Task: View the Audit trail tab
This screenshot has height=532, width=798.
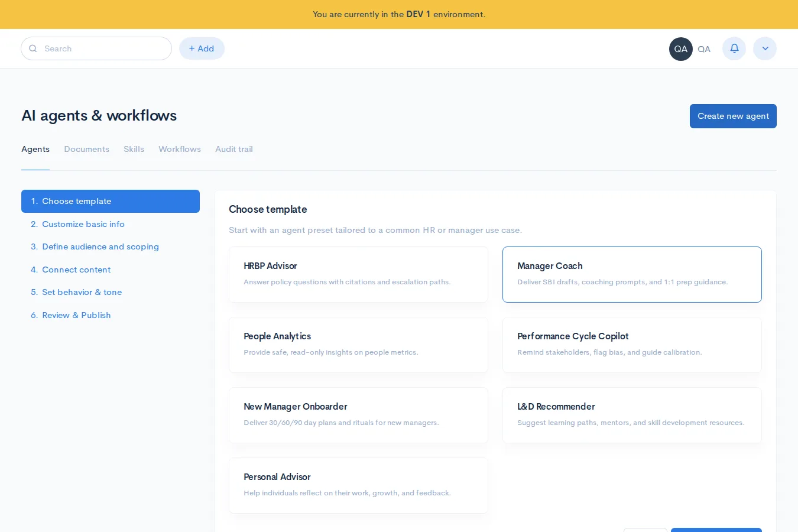Action: pos(233,149)
